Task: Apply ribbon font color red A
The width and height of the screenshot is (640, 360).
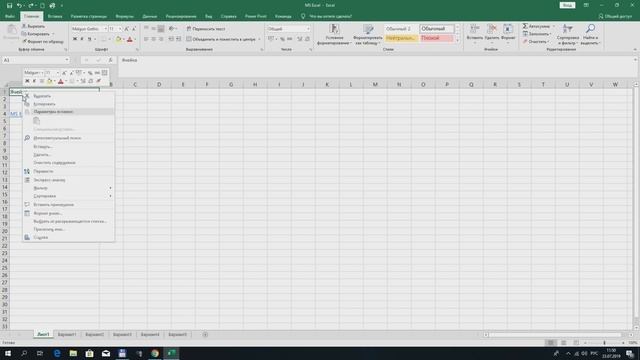Action: (x=130, y=39)
